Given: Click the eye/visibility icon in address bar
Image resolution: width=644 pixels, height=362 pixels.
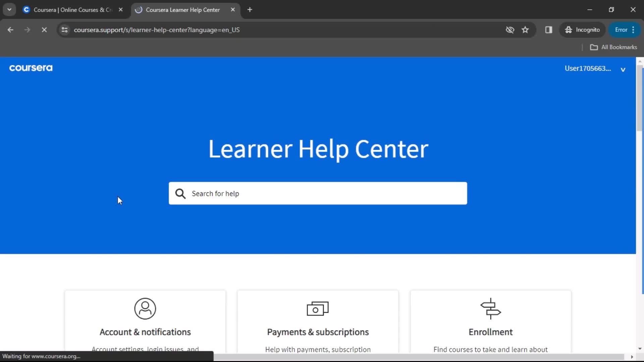Looking at the screenshot, I should tap(510, 29).
